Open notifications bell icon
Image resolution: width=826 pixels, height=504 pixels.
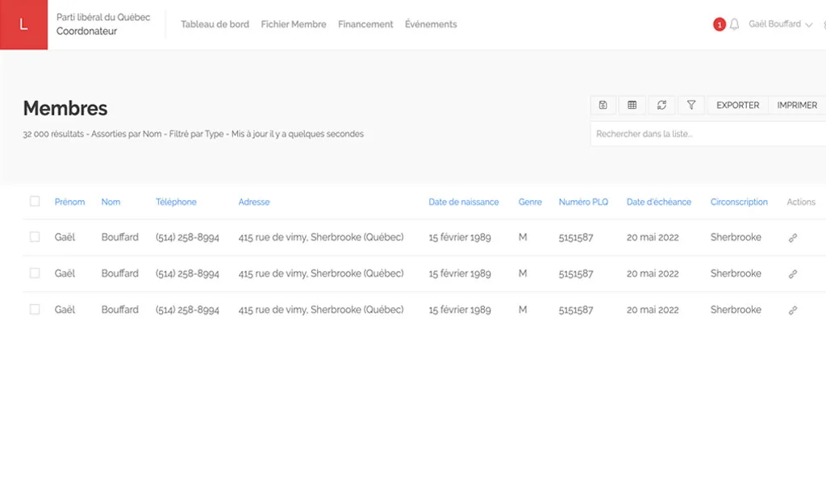[734, 25]
